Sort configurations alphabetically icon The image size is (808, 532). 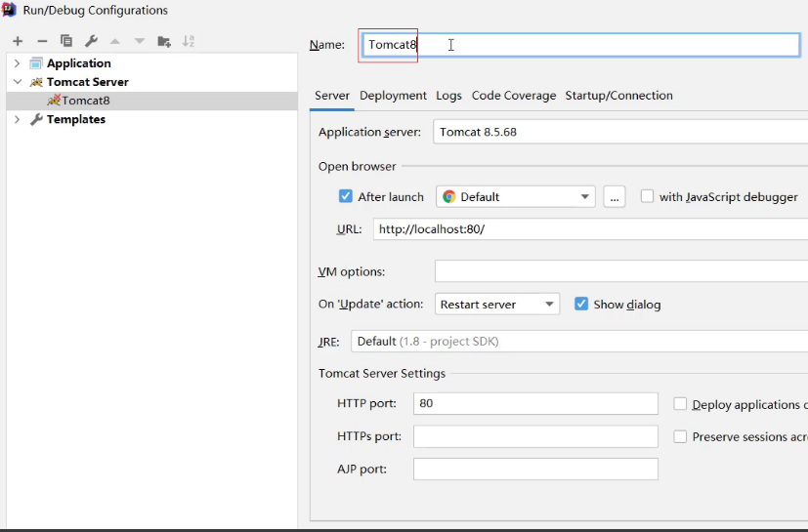pos(189,41)
